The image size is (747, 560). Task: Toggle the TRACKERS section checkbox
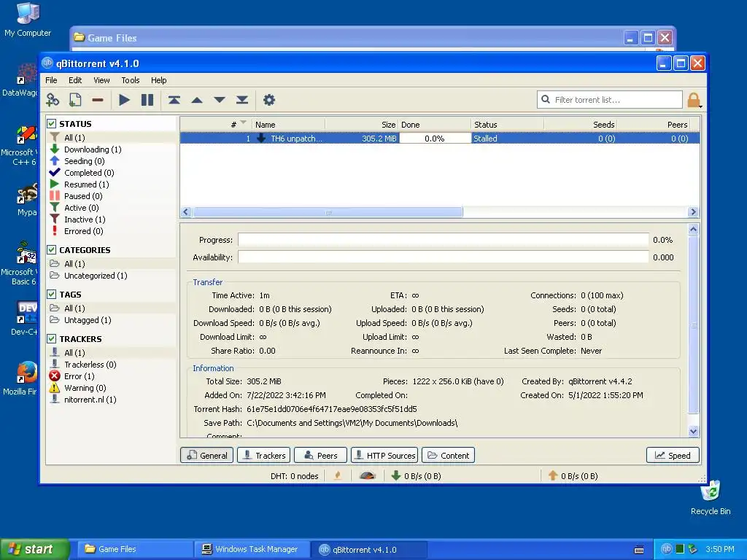(52, 338)
